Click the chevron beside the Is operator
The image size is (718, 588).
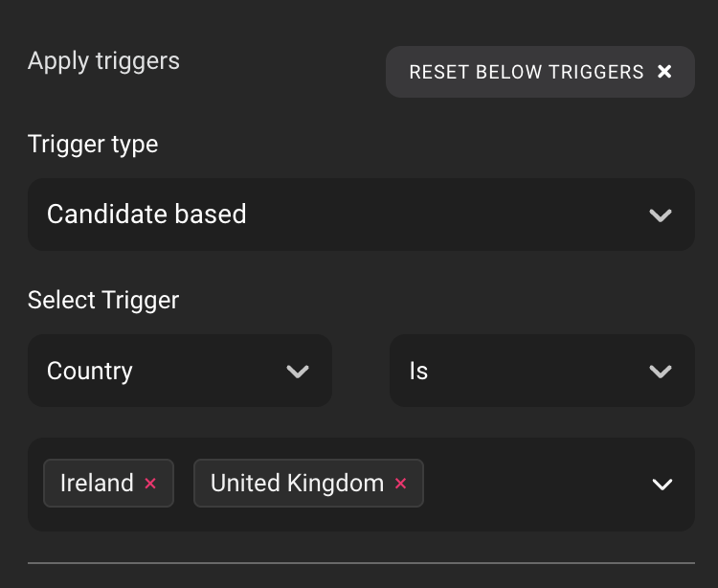[x=661, y=371]
